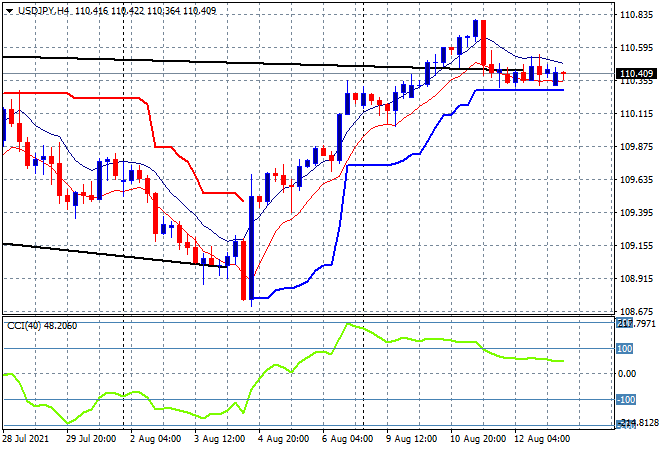Click the CCI upper level value 217.7971

636,323
